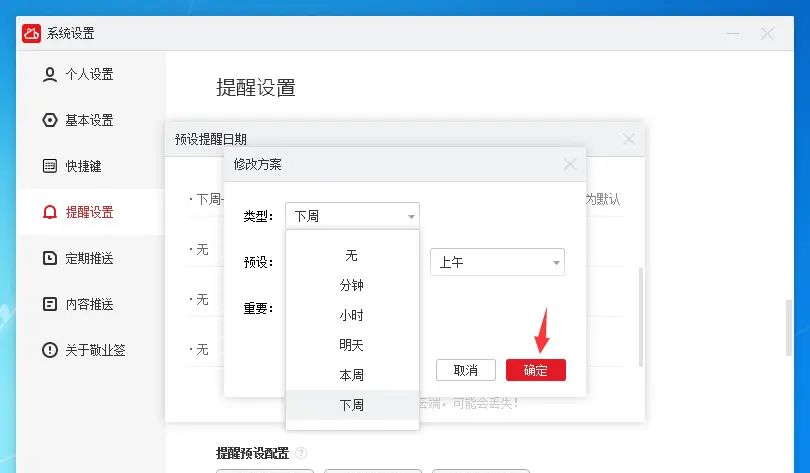Click the 类型 label
810x473 pixels.
click(258, 216)
